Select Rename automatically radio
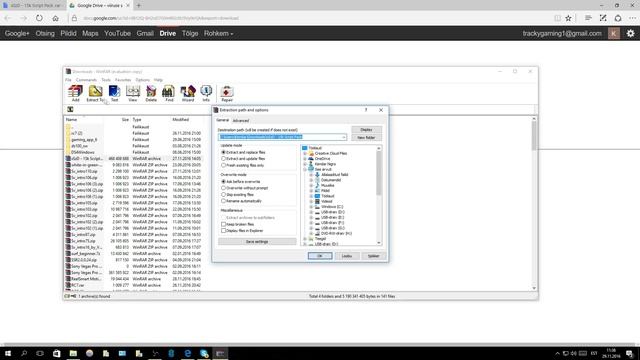Viewport: 640px width, 360px height. click(x=223, y=201)
